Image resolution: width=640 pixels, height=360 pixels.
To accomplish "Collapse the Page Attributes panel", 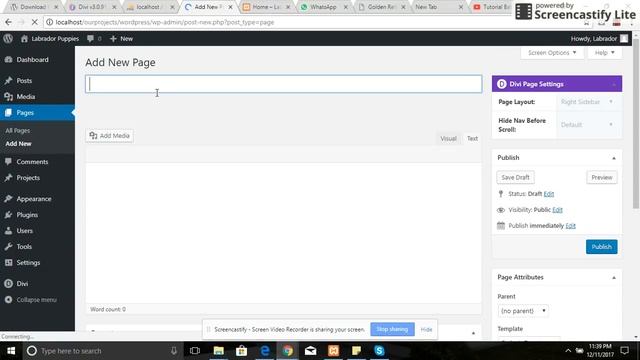I will click(614, 278).
